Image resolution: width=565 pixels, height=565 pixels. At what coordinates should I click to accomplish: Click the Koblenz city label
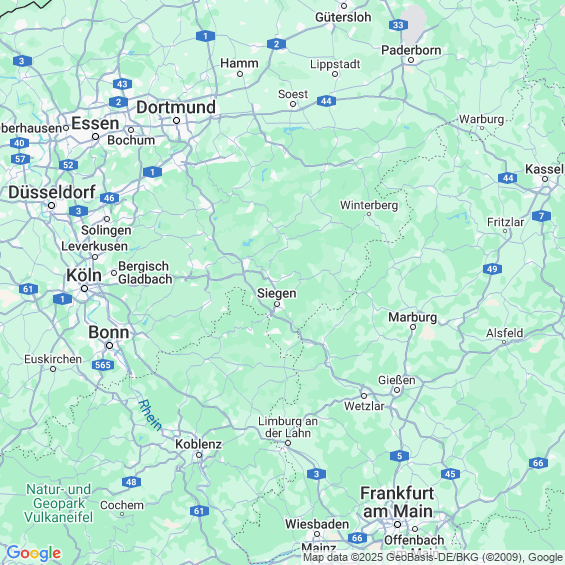coord(198,444)
